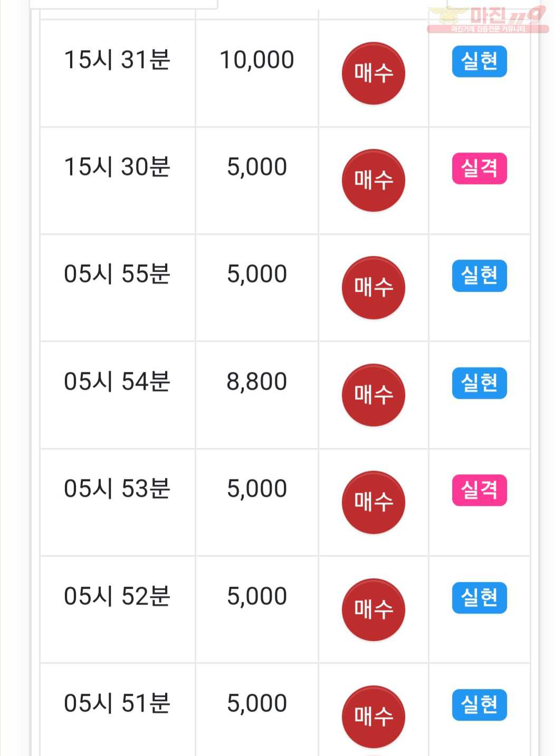Select the pink 실격 badge for 15시 30분
Image resolution: width=555 pixels, height=756 pixels.
480,169
